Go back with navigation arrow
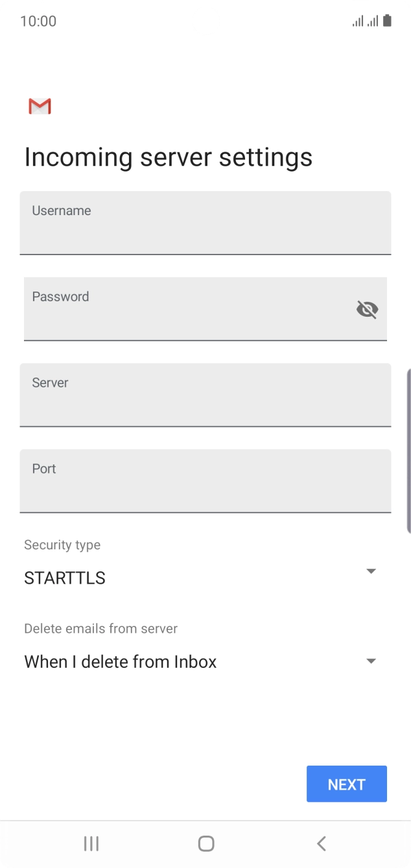The height and width of the screenshot is (868, 411). 321,843
